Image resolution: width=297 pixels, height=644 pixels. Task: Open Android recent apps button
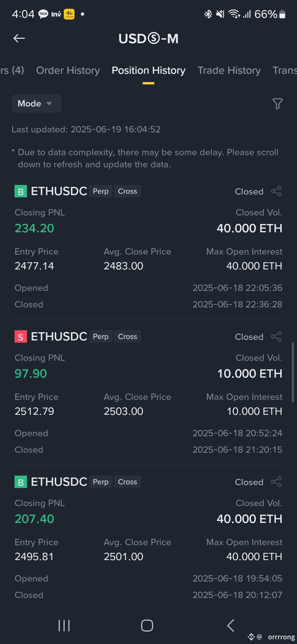pos(64,626)
